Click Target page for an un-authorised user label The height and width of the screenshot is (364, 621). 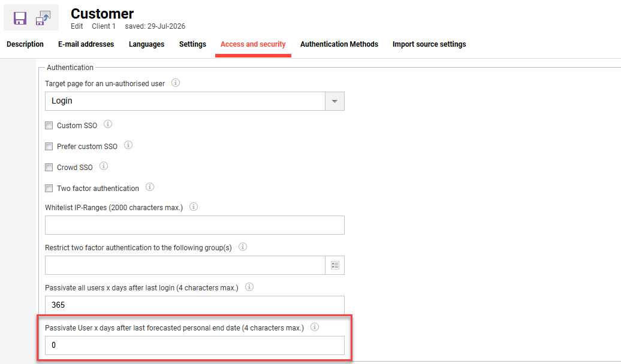click(x=105, y=84)
